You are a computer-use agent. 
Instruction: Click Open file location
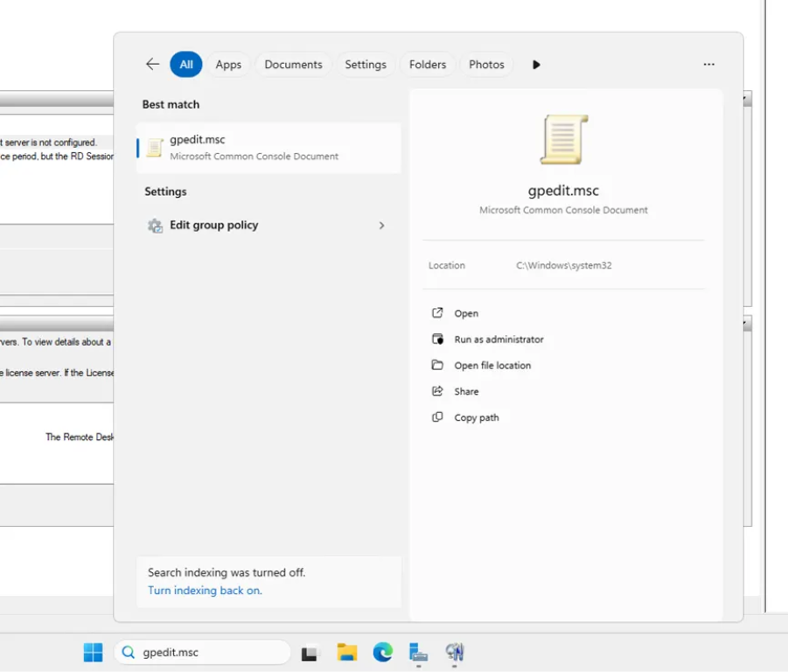coord(492,366)
